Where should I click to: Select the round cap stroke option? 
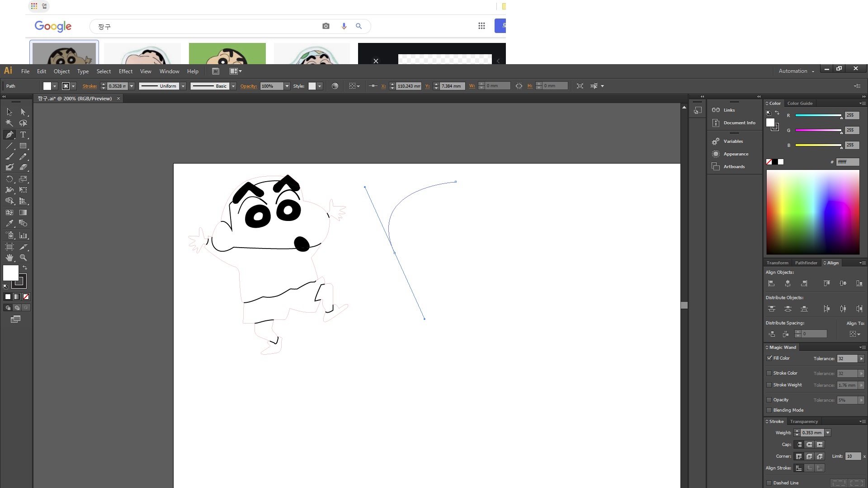click(x=809, y=445)
